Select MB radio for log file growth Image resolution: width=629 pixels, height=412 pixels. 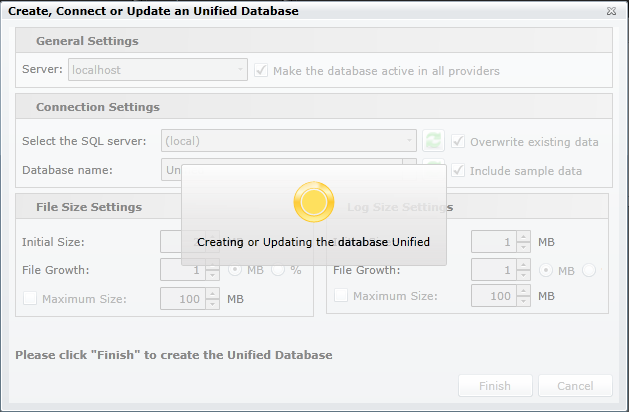[547, 270]
